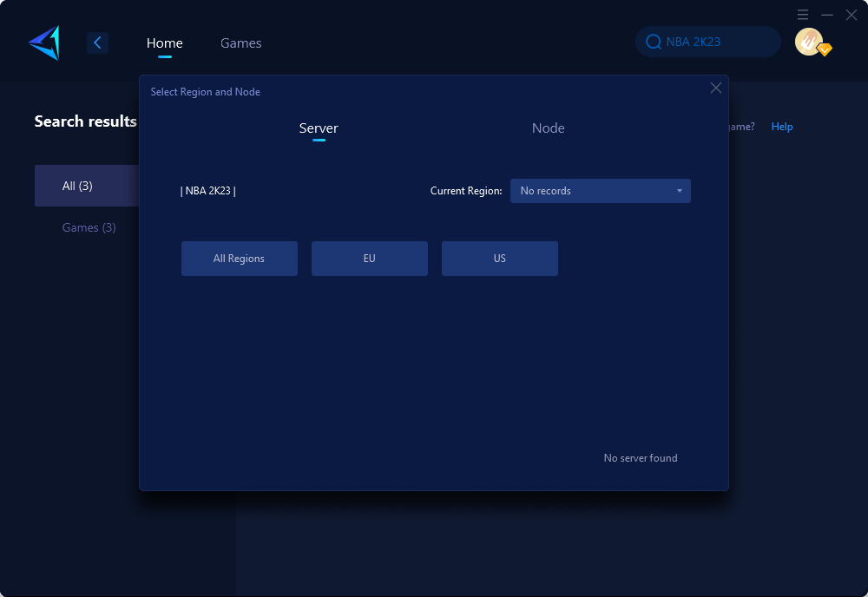Viewport: 868px width, 597px height.
Task: Go back using the arrow button
Action: [x=97, y=43]
